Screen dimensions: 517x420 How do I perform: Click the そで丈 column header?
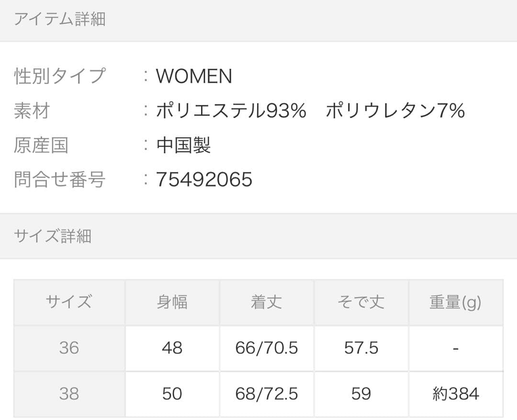pyautogui.click(x=360, y=302)
